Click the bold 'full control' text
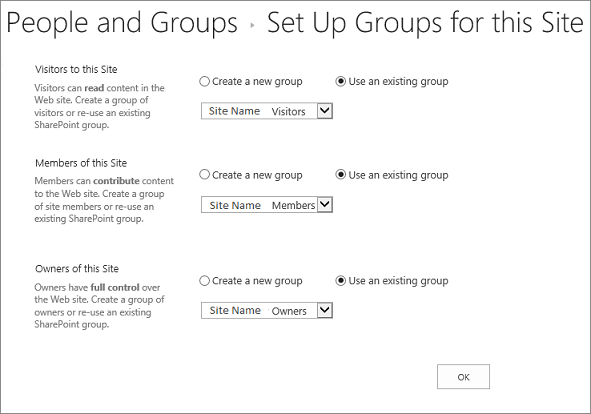Viewport: 591px width, 414px height. [x=115, y=287]
